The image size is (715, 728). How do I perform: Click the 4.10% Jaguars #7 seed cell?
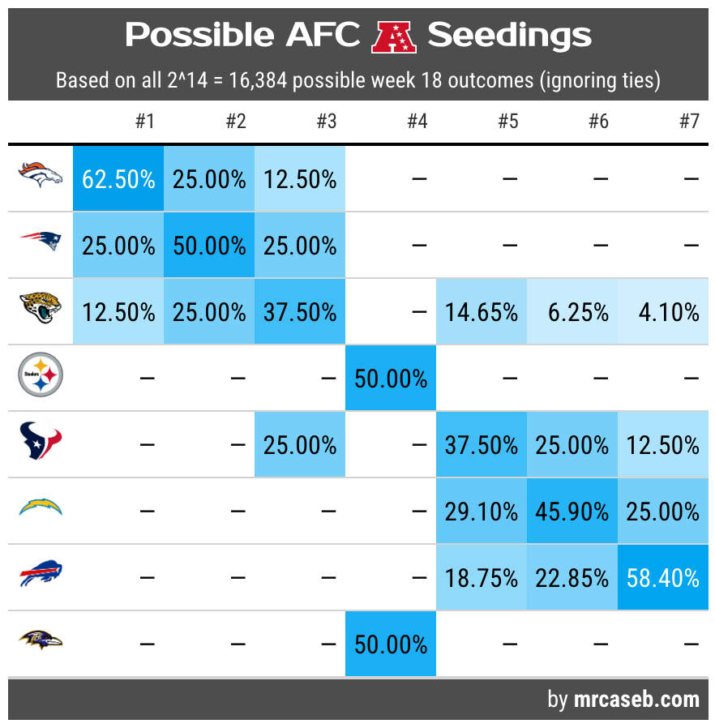point(663,311)
